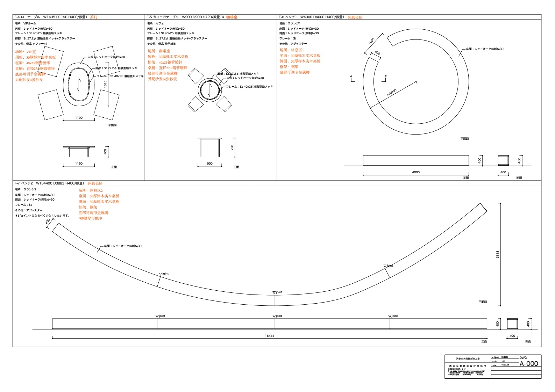The width and height of the screenshot is (555, 392).
Task: Click section marker A' on F-6 plan
Action: click(x=386, y=76)
